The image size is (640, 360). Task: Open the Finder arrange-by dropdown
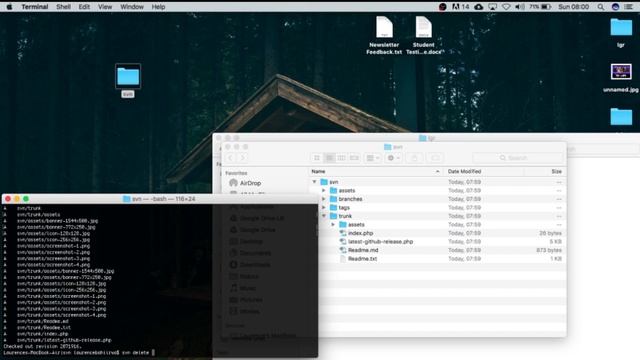373,158
